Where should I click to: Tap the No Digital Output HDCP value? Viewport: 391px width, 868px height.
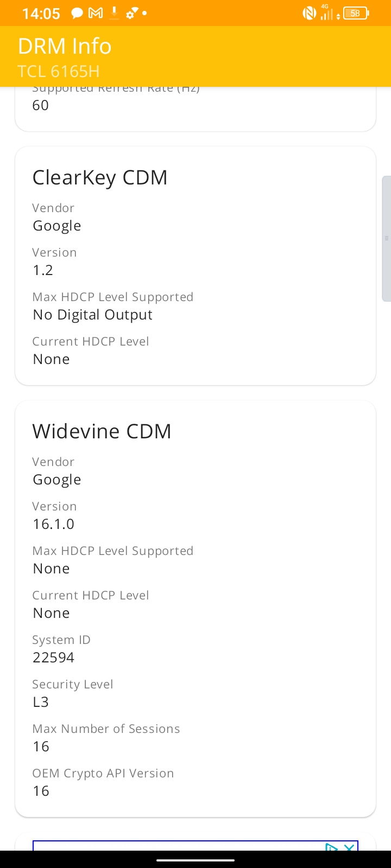(92, 315)
